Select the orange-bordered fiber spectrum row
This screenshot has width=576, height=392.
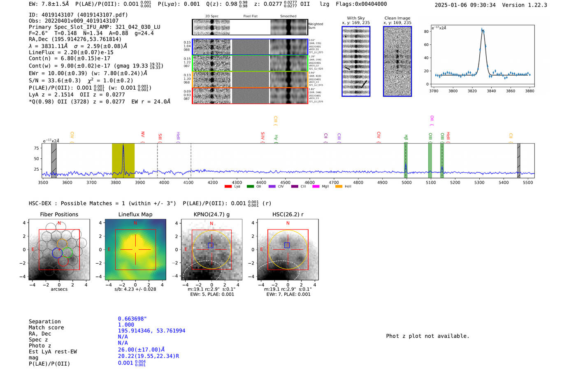pyautogui.click(x=250, y=79)
